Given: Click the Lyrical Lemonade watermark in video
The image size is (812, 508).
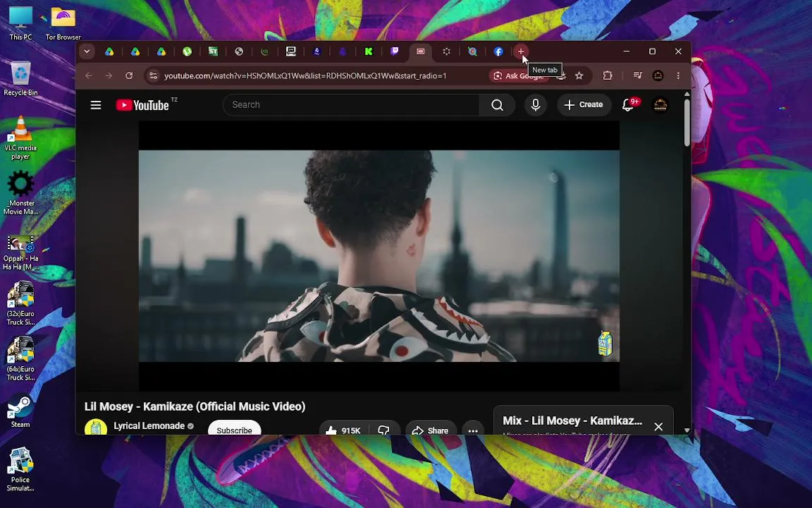Looking at the screenshot, I should click(605, 343).
